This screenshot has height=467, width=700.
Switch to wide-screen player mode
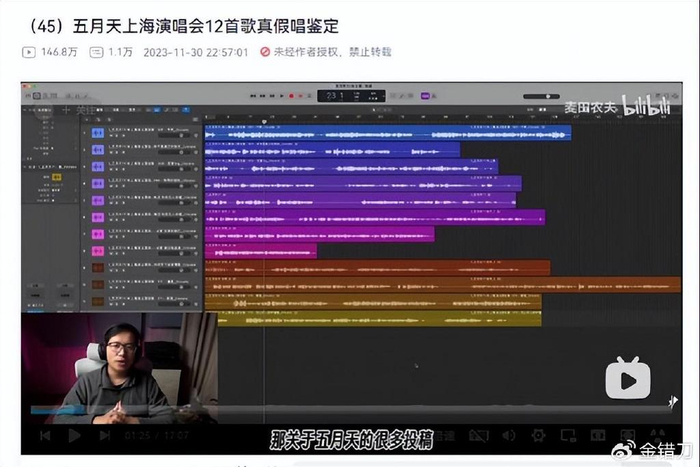[598, 435]
